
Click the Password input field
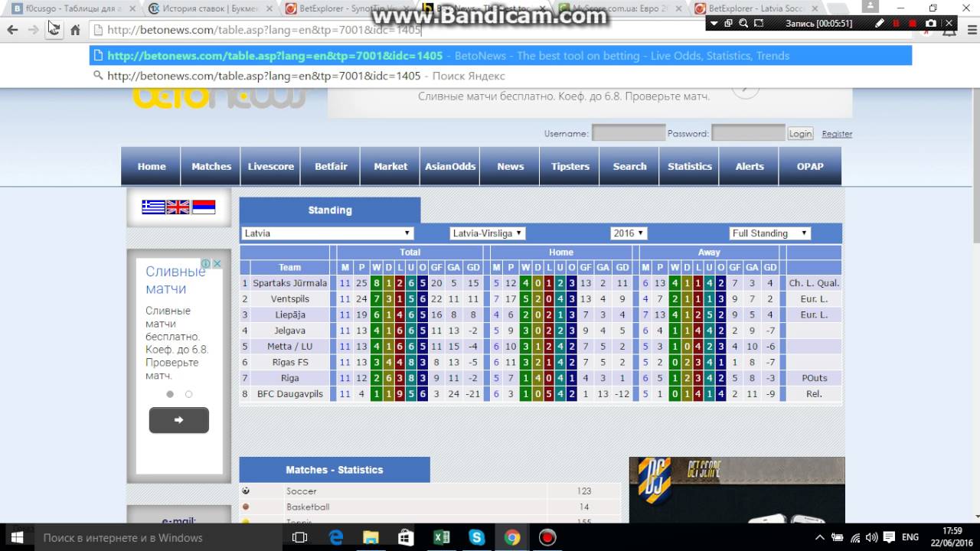[748, 133]
